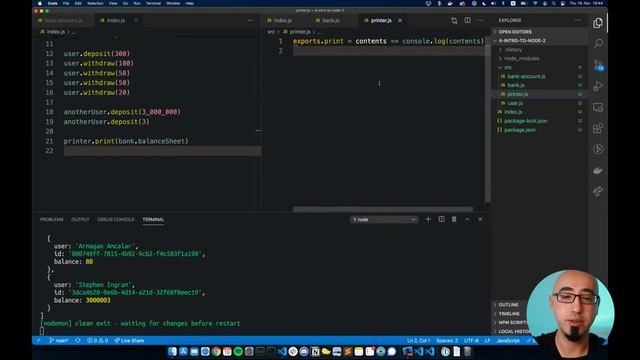
Task: Open user.js in the explorer tree
Action: 515,103
